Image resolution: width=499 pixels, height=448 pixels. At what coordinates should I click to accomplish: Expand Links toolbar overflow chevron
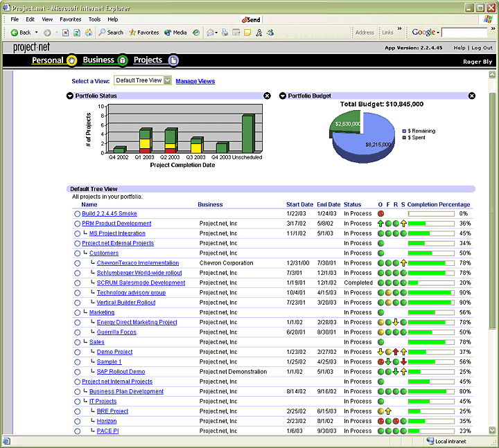[x=399, y=28]
